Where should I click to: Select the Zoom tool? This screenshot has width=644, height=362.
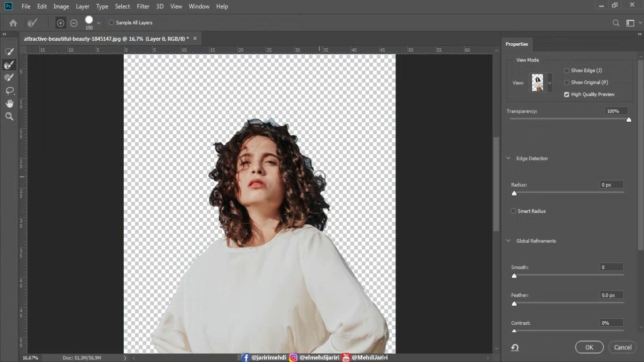(9, 117)
